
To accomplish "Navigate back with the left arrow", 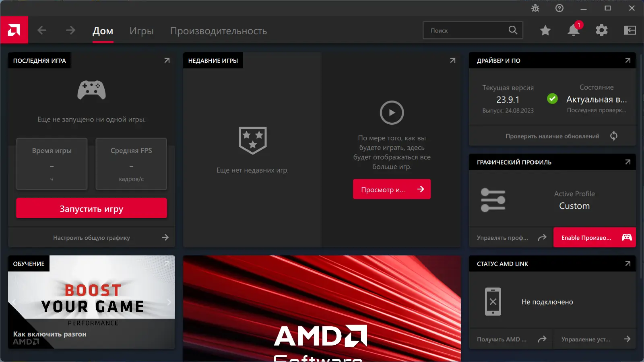I will (x=41, y=30).
